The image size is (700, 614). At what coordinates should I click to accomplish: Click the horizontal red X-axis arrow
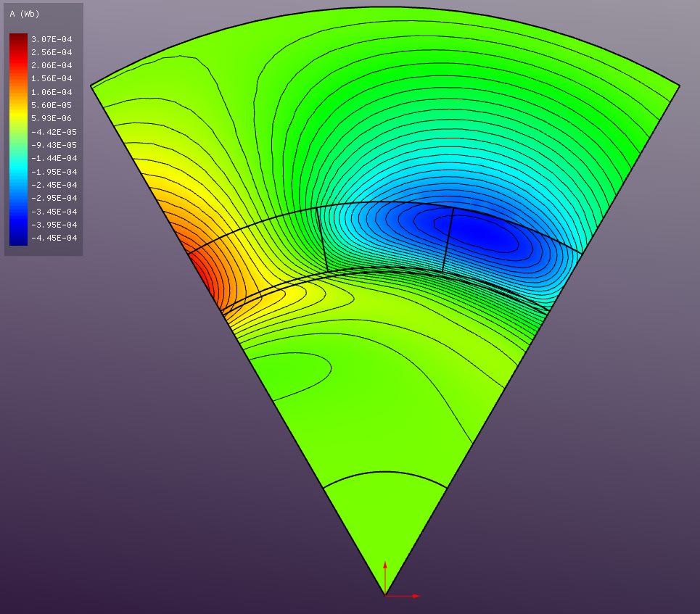(405, 596)
